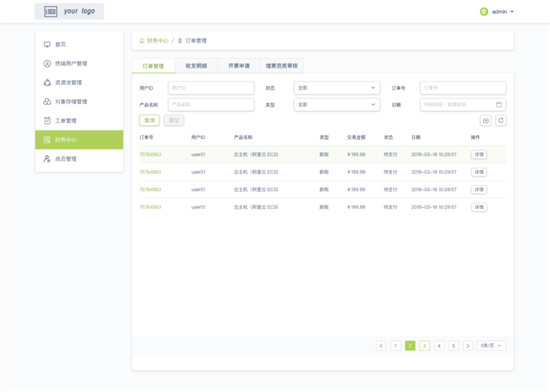Viewport: 550px width, 392px height.
Task: Click the refresh table icon
Action: (501, 121)
